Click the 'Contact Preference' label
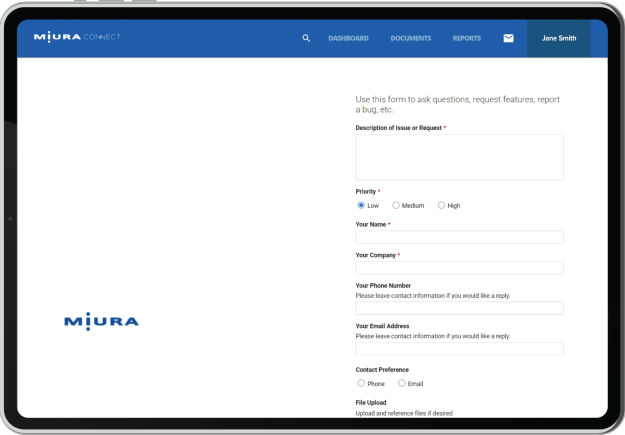Screen dimensions: 625x435 pos(382,370)
